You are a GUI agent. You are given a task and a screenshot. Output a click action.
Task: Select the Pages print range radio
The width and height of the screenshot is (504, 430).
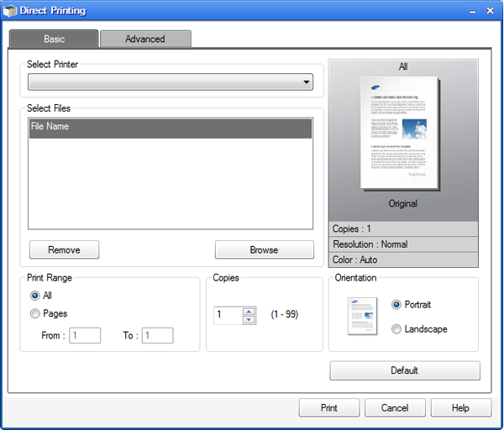coord(34,313)
